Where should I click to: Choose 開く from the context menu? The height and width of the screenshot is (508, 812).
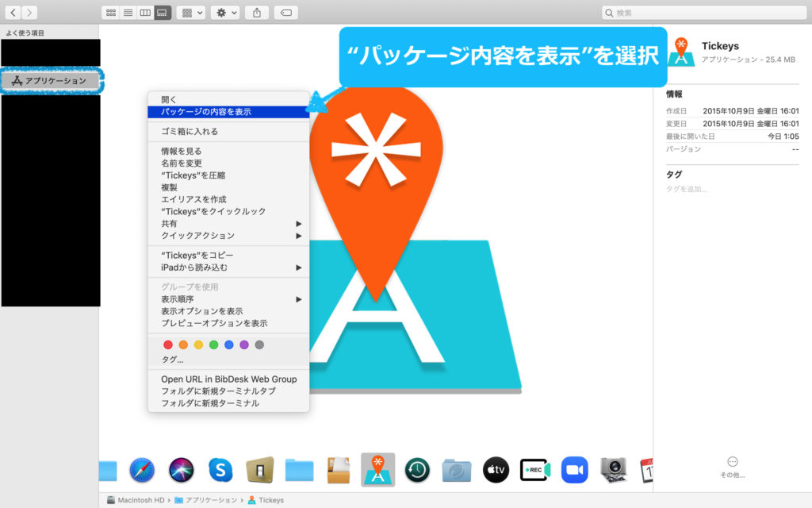pyautogui.click(x=228, y=99)
